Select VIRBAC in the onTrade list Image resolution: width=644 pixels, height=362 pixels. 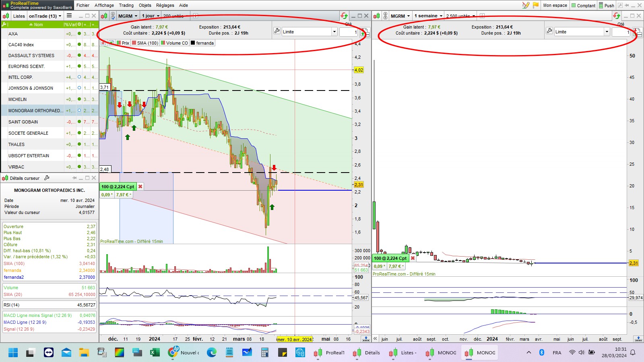pos(49,167)
